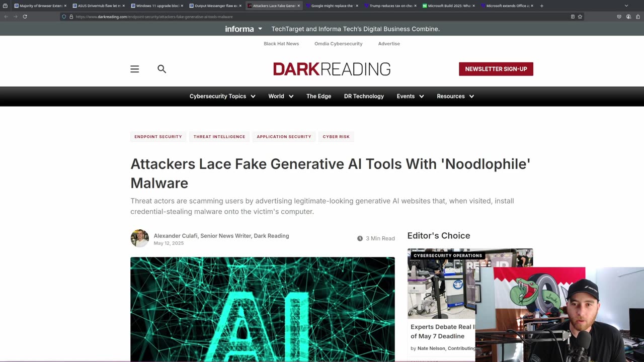The height and width of the screenshot is (362, 644).
Task: Click the tracking protection shield icon
Action: pyautogui.click(x=64, y=17)
